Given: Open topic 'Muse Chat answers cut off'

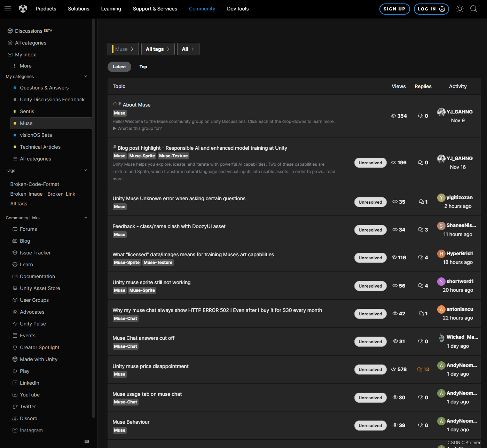Looking at the screenshot, I should [143, 338].
